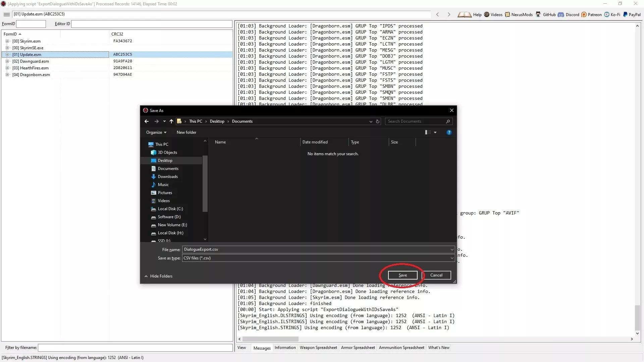The width and height of the screenshot is (644, 362).
Task: Select Software (D:) drive
Action: pyautogui.click(x=169, y=217)
